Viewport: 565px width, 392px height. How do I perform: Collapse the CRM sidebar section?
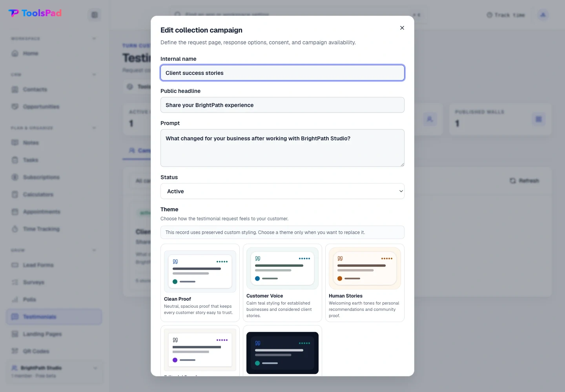coord(94,74)
